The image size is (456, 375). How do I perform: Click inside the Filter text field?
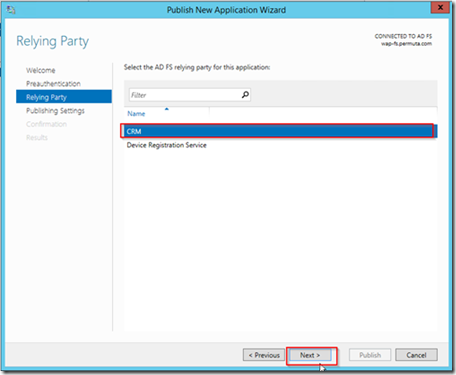coord(190,95)
